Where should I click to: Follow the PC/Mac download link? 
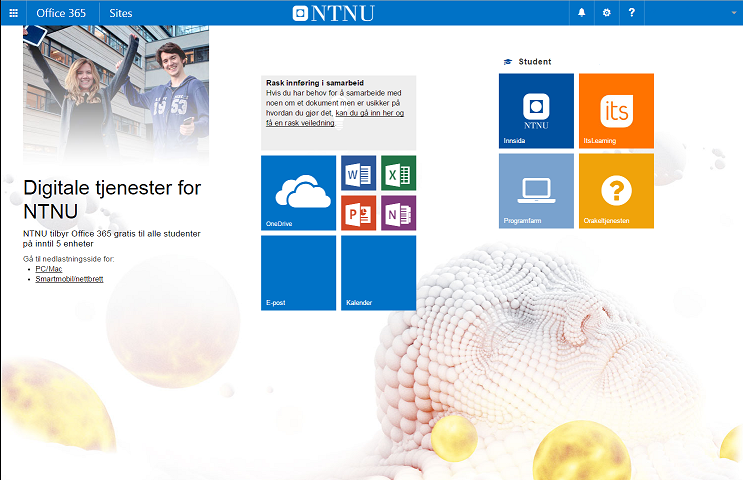49,269
